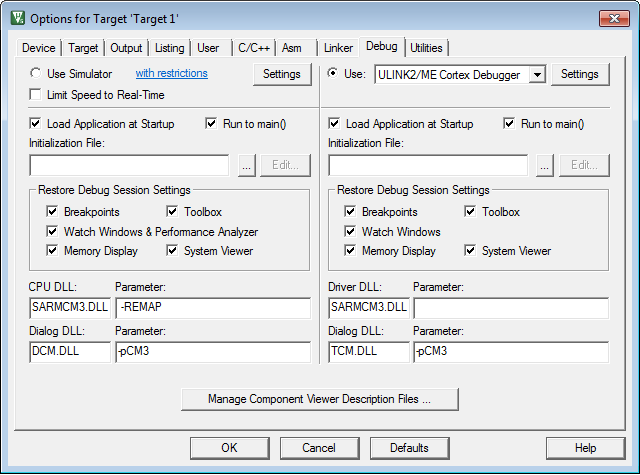
Task: Click the -REMAP parameter field
Action: 213,308
